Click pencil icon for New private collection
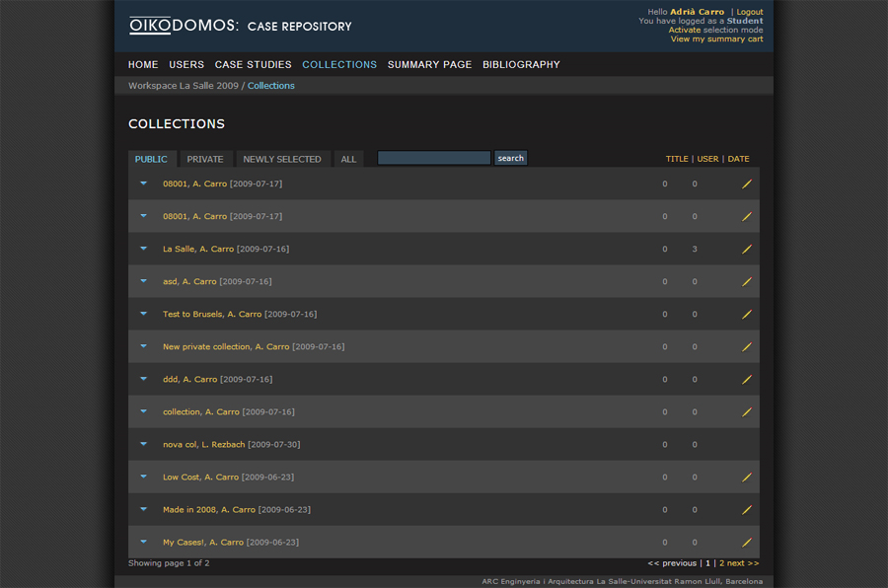 [x=747, y=346]
